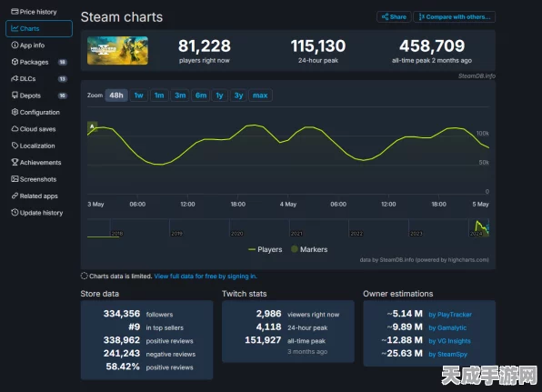Click the game header thumbnail image
The image size is (542, 392).
[118, 50]
